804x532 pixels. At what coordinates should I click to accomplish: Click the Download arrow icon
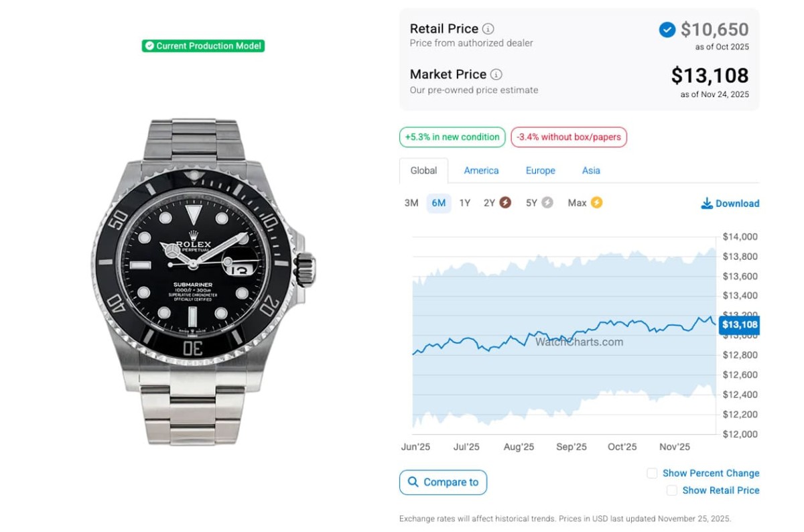click(x=707, y=204)
